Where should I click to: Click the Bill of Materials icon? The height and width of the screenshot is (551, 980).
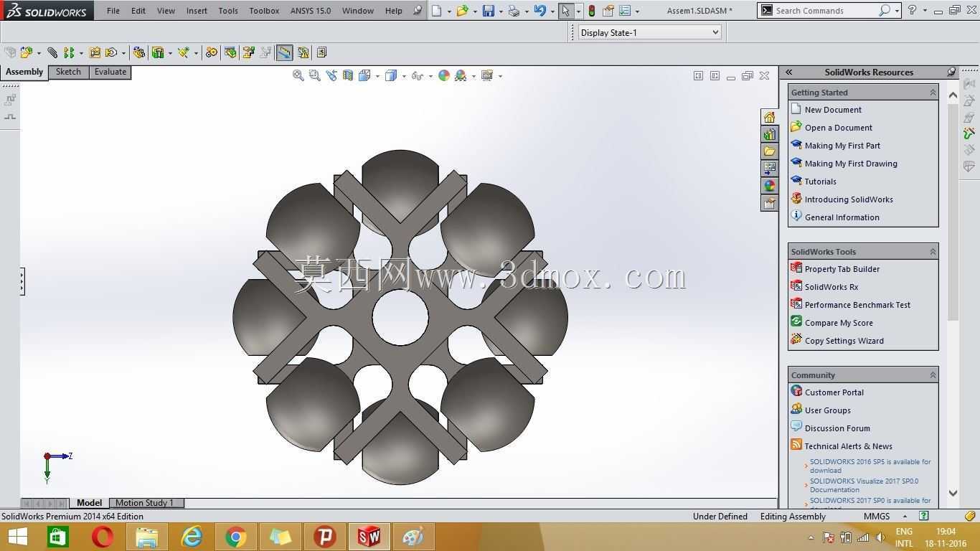coord(230,52)
